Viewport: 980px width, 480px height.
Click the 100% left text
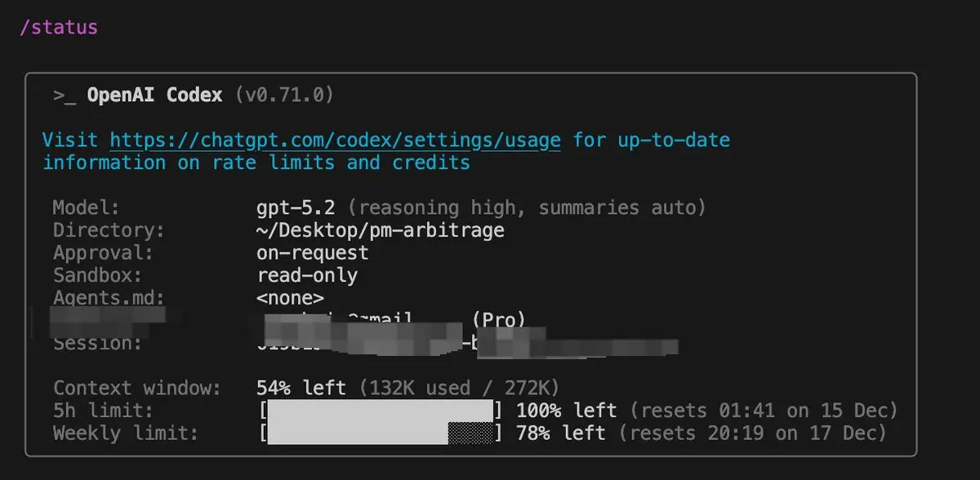566,410
